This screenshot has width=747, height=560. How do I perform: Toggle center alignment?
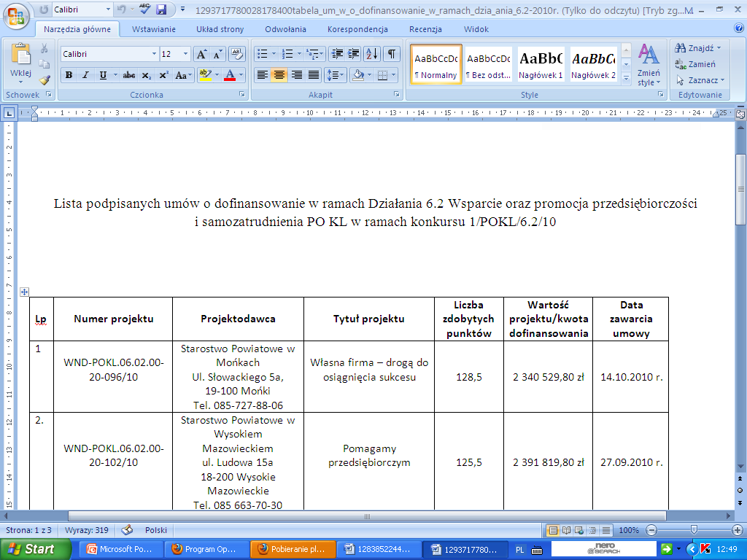(x=279, y=75)
